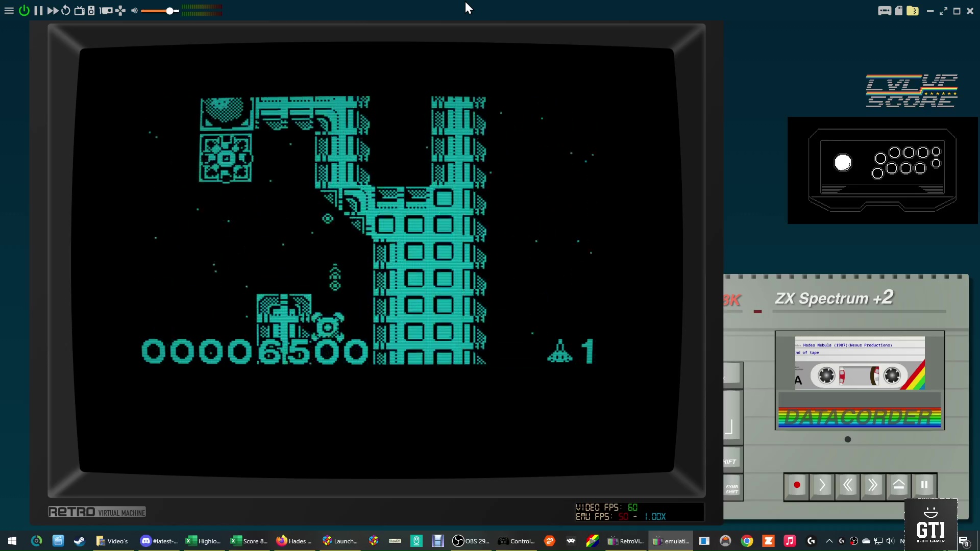The height and width of the screenshot is (551, 980).
Task: Click the keyboard icon at top right
Action: tap(885, 11)
